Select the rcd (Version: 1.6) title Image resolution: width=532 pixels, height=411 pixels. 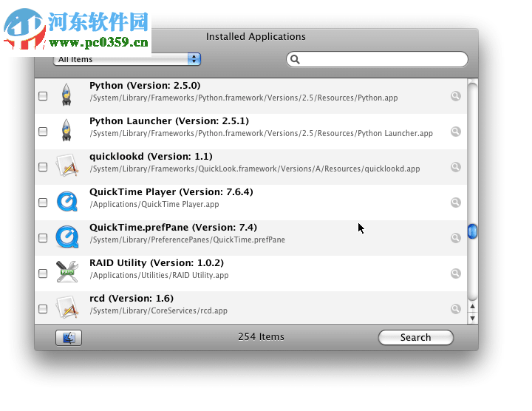tap(132, 299)
